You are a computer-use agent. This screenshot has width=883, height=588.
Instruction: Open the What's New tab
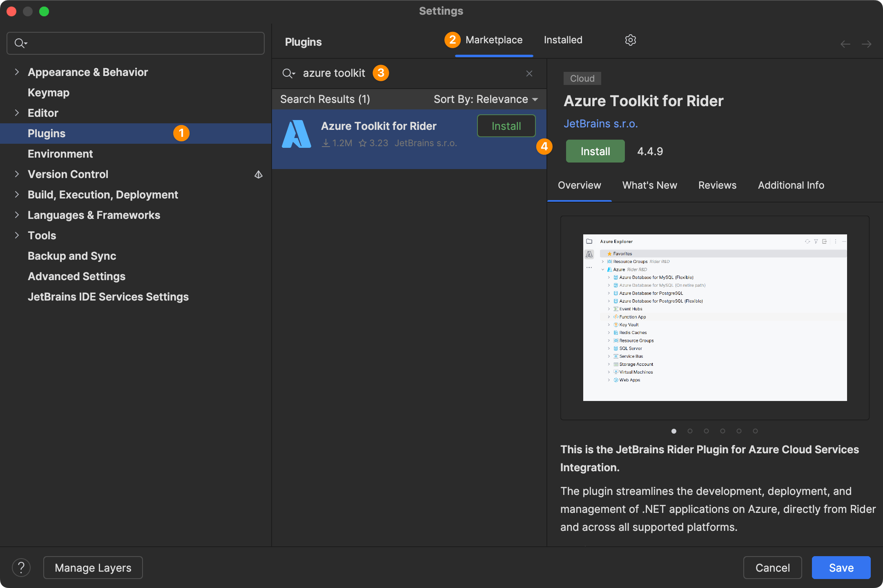(x=649, y=185)
